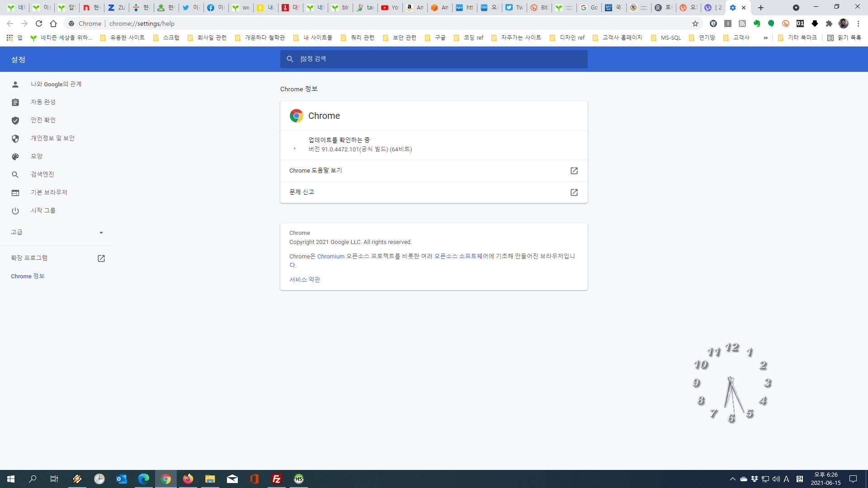Open Outlook from taskbar
The image size is (868, 488).
click(x=122, y=479)
